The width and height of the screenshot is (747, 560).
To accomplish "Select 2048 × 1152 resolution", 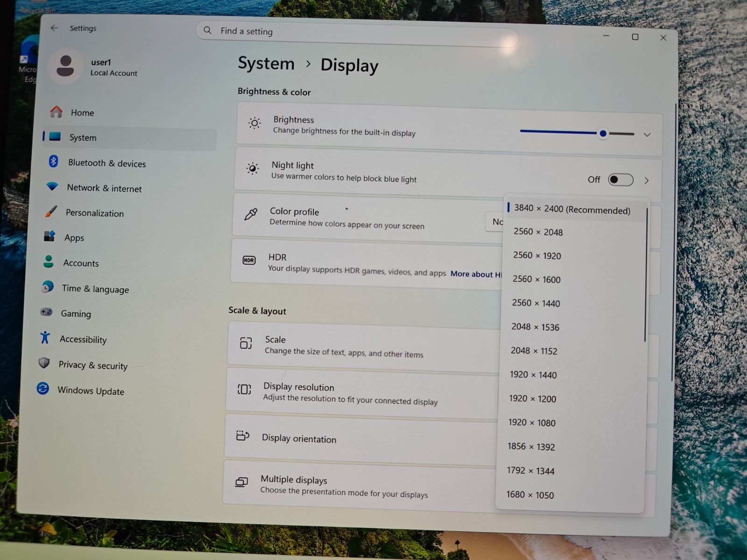I will click(x=572, y=351).
